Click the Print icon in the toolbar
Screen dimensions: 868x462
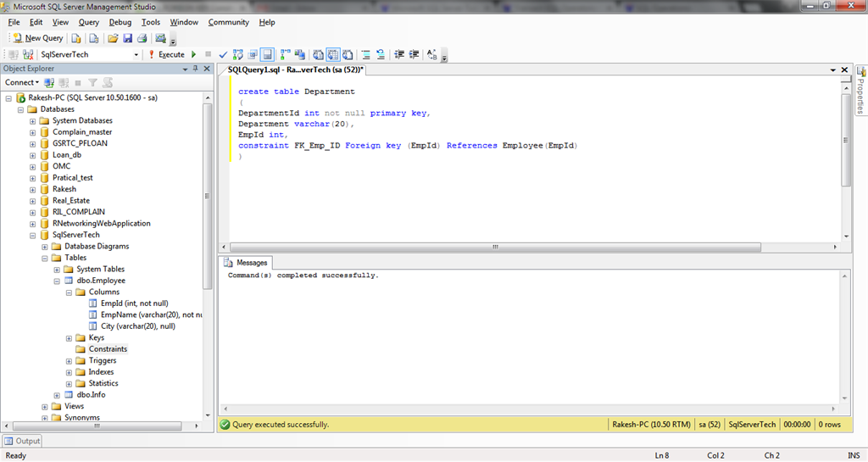tap(142, 38)
